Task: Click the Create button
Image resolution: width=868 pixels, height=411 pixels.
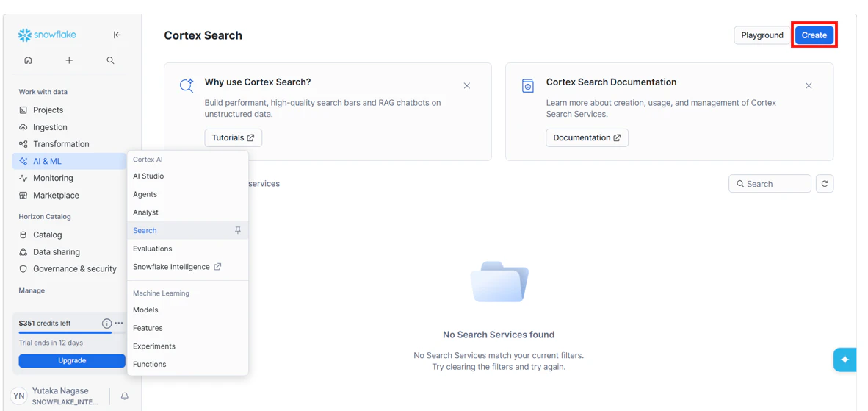Action: coord(814,35)
